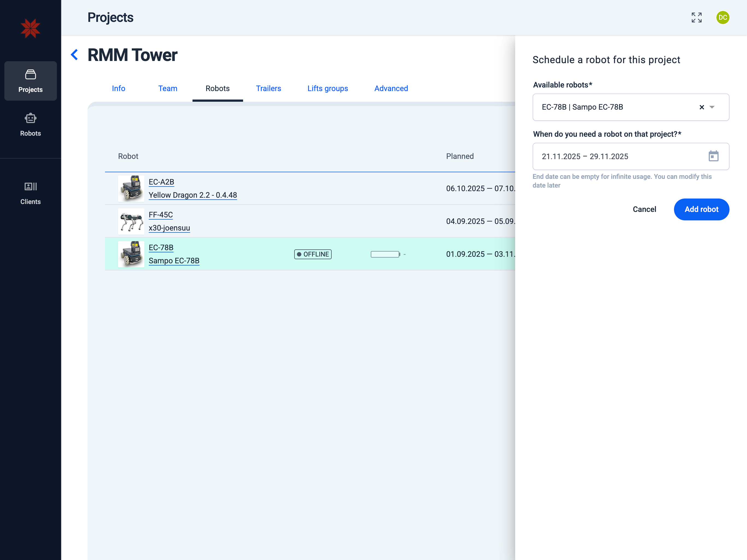Screen dimensions: 747x560
Task: Switch to the Info tab
Action: coord(119,89)
